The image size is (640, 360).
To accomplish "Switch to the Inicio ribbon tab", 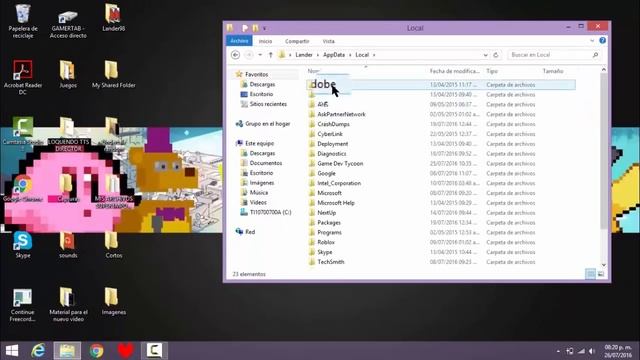I will tap(265, 41).
